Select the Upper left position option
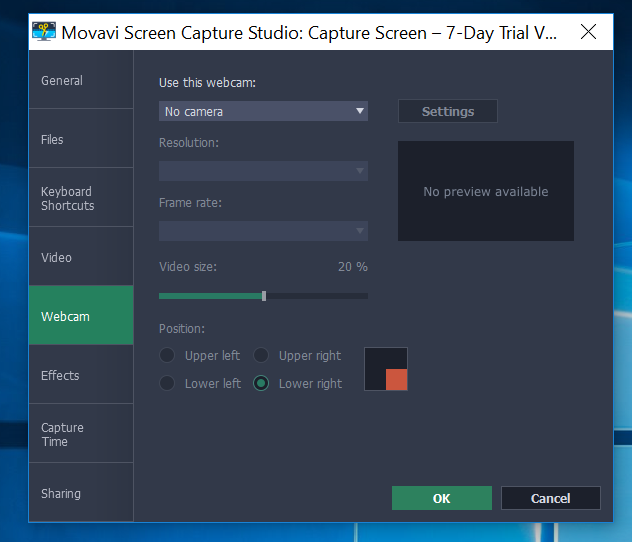This screenshot has width=632, height=542. pyautogui.click(x=167, y=356)
